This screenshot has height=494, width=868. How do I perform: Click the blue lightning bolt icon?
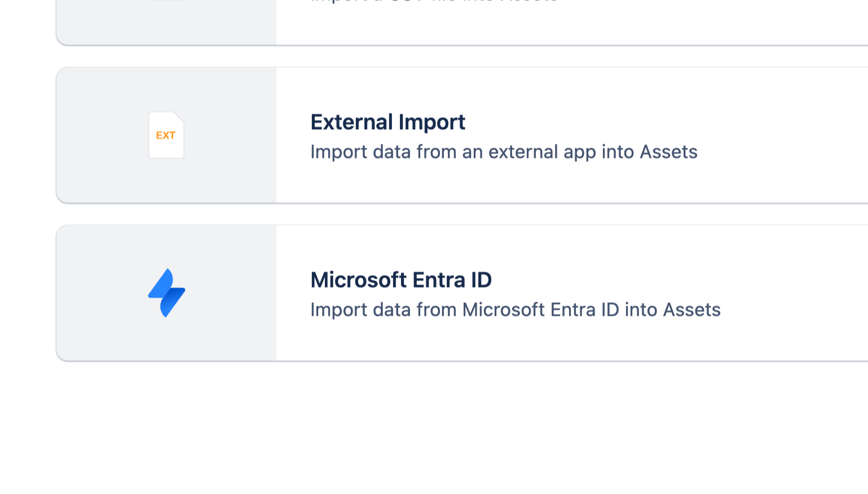(166, 293)
